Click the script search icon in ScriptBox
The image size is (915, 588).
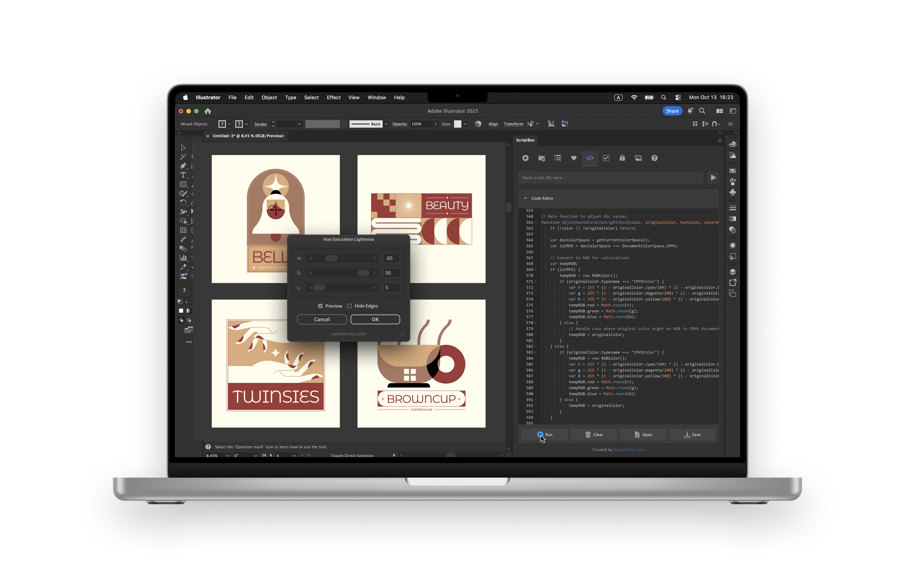click(x=558, y=158)
